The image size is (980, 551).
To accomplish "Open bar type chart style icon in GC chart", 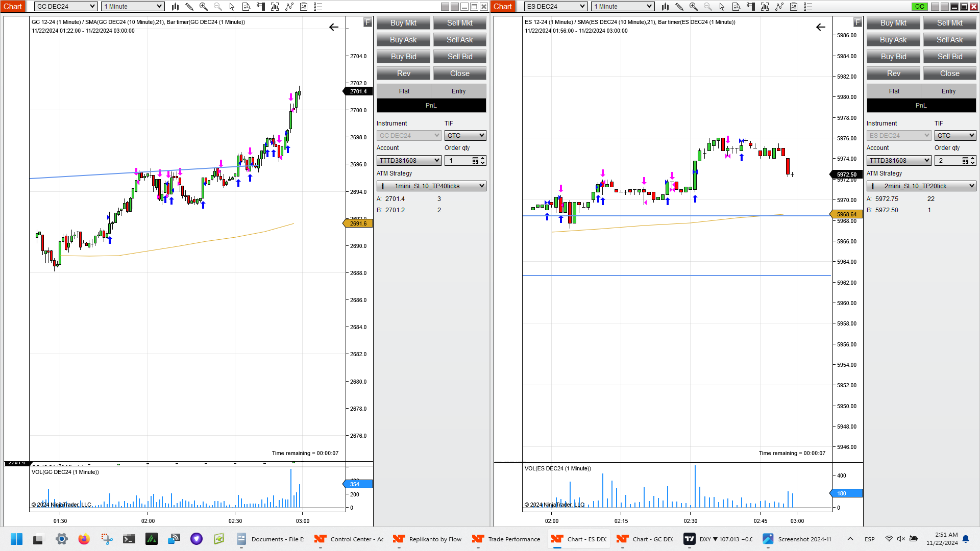I will click(x=175, y=7).
